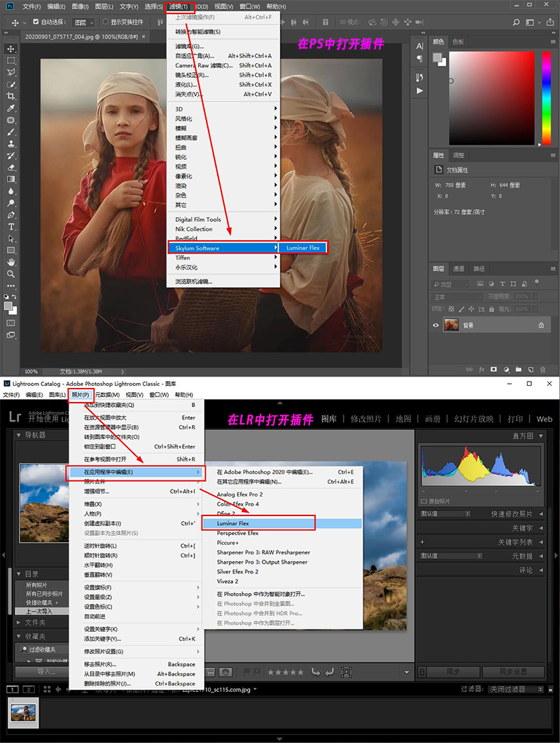The width and height of the screenshot is (560, 743).
Task: Click the add layer mask icon
Action: coord(493,370)
